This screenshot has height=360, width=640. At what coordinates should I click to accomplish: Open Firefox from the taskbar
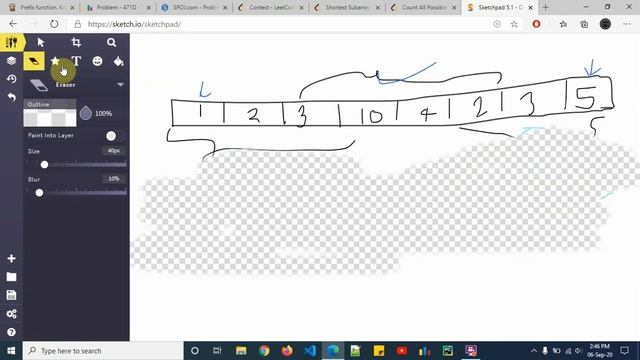(x=287, y=351)
